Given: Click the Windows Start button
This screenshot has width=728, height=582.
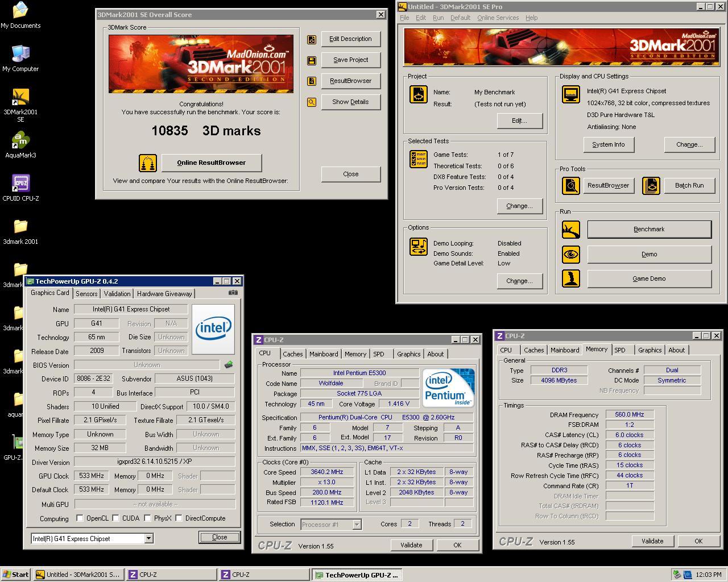Looking at the screenshot, I should tap(16, 575).
